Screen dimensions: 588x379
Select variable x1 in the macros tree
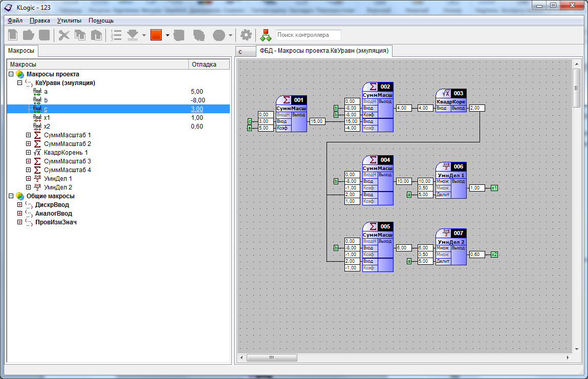(47, 118)
